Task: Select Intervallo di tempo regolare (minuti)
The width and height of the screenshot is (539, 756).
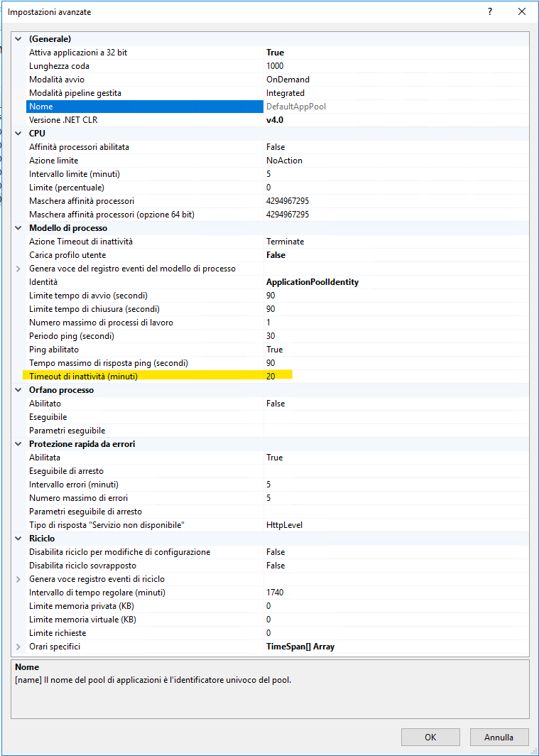Action: click(276, 593)
